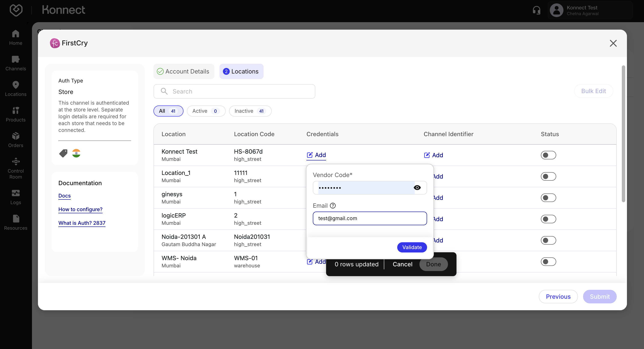Click the 0 rows updated text

[x=357, y=264]
